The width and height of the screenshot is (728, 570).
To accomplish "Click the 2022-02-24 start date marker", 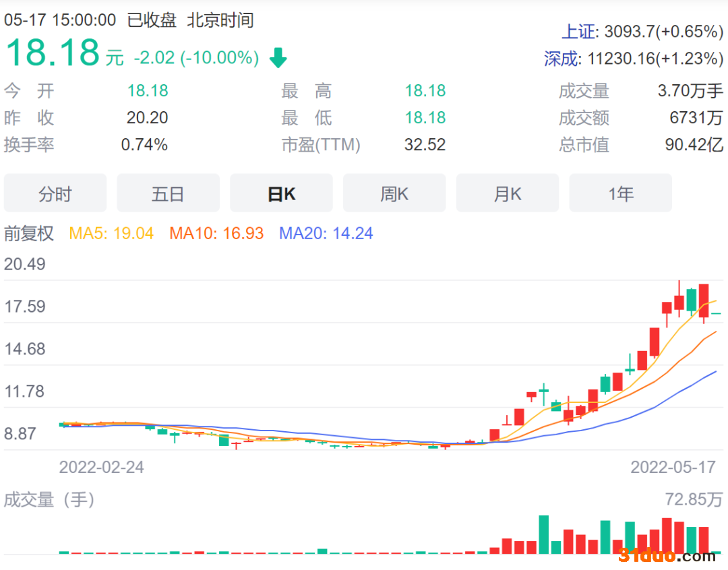I will point(102,467).
